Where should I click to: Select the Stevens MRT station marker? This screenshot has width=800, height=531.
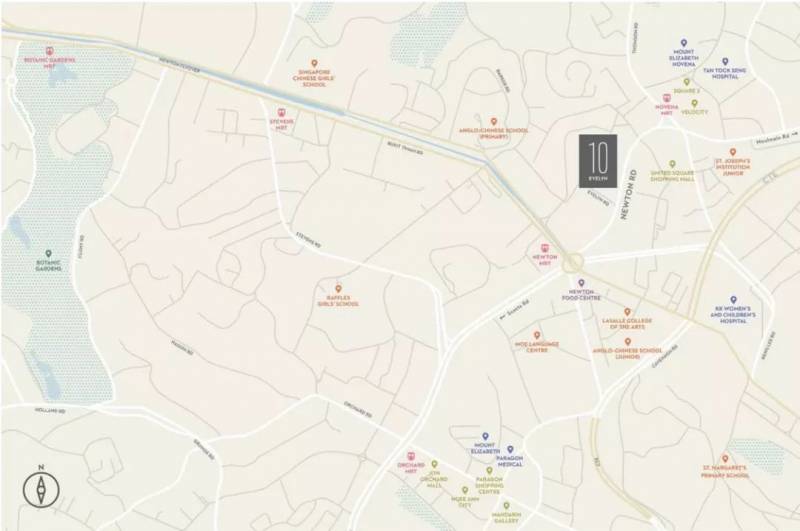[x=281, y=112]
